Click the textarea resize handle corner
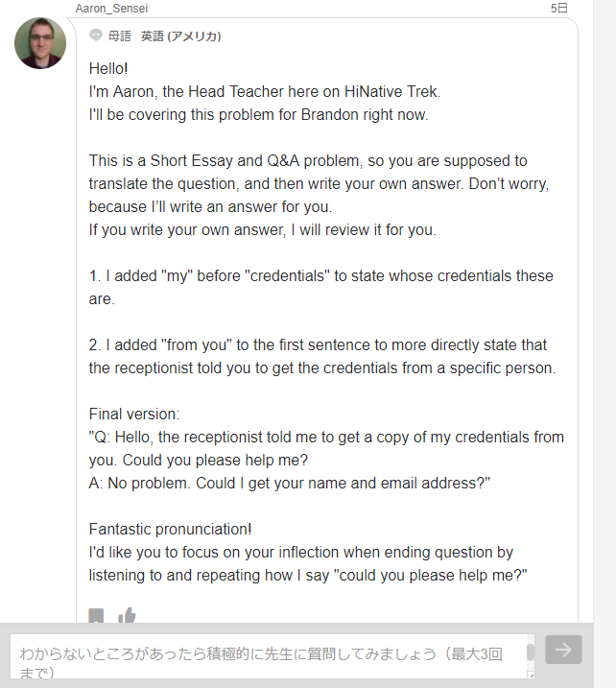This screenshot has width=616, height=688. pyautogui.click(x=531, y=676)
